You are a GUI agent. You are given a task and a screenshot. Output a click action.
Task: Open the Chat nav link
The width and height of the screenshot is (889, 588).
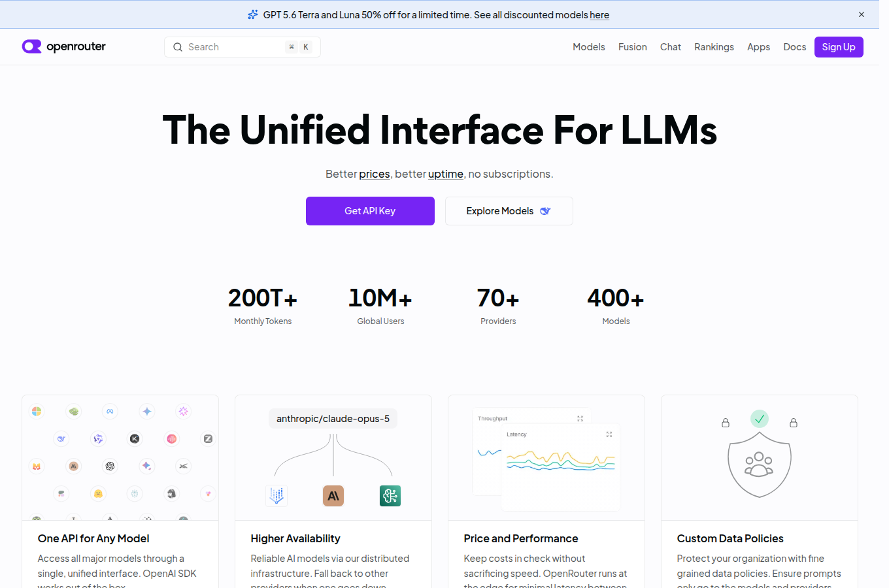point(671,47)
